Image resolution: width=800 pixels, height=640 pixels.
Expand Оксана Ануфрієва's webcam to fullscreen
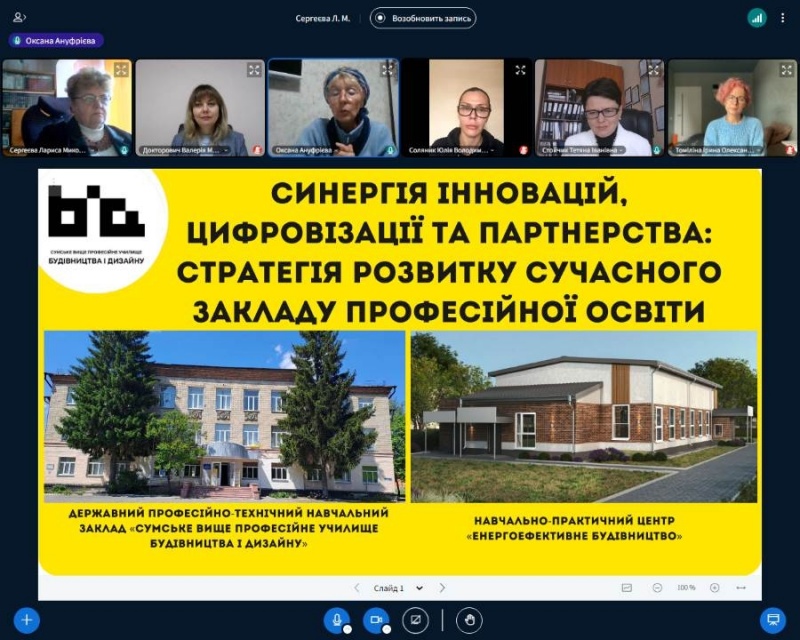tap(387, 70)
